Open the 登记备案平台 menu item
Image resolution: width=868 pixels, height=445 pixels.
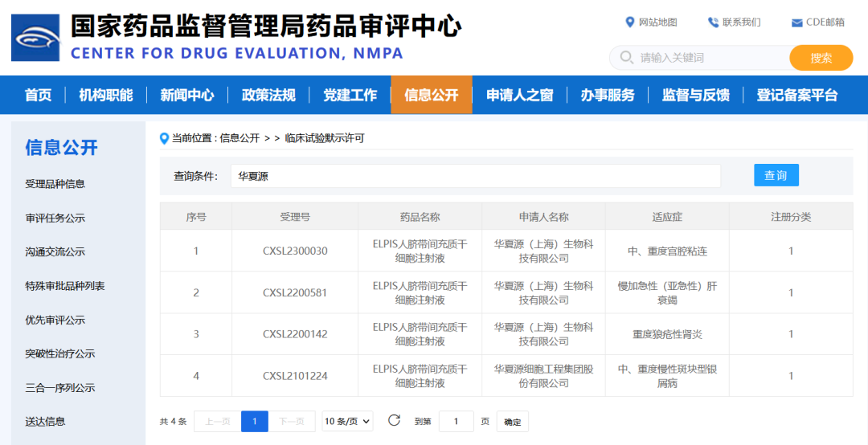click(797, 95)
